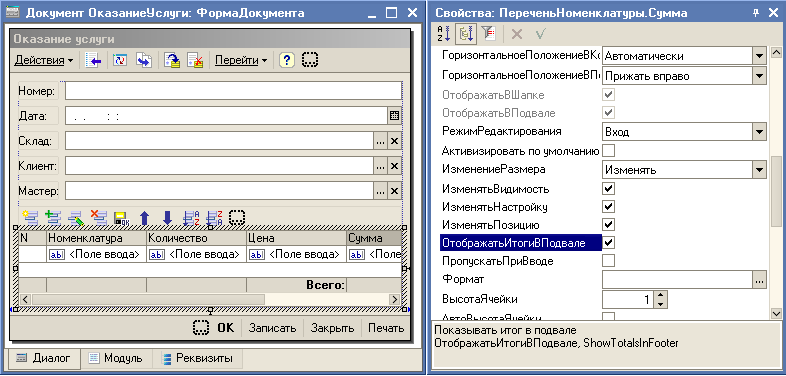This screenshot has width=786, height=376.
Task: Select the Количество column header
Action: click(x=196, y=238)
